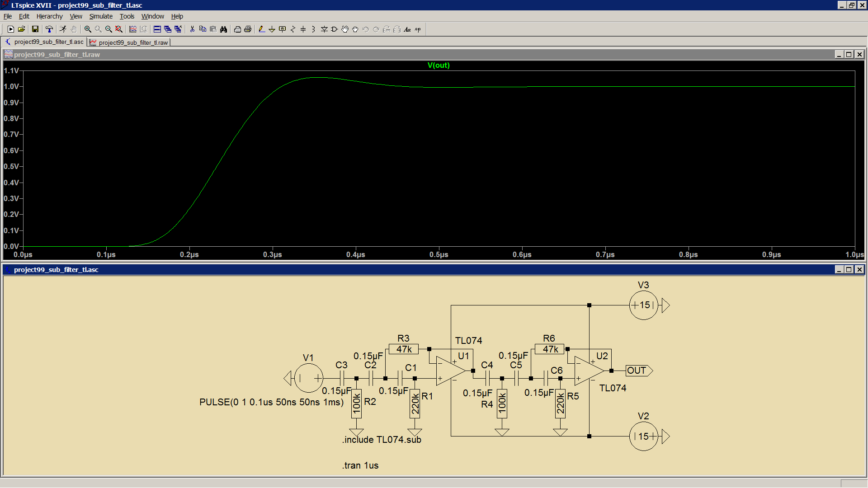Maximize the waveform .raw plot window
Viewport: 868px width, 488px height.
click(849, 55)
